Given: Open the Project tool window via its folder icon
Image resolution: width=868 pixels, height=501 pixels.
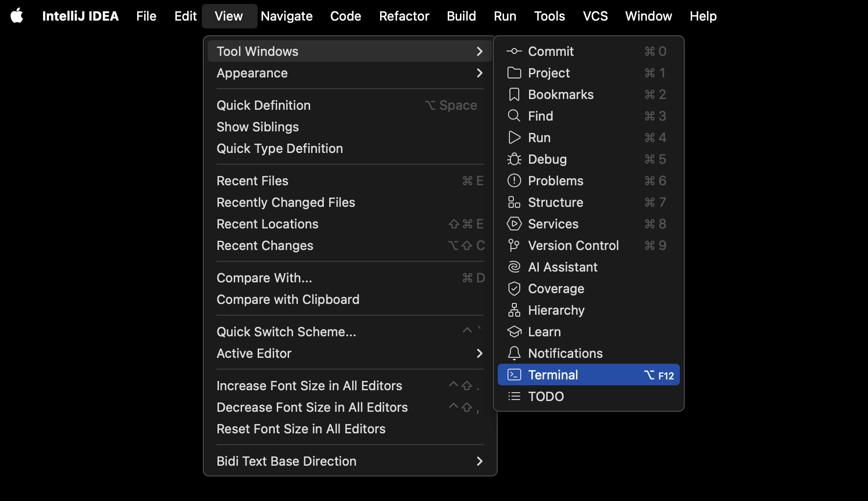Looking at the screenshot, I should point(514,73).
